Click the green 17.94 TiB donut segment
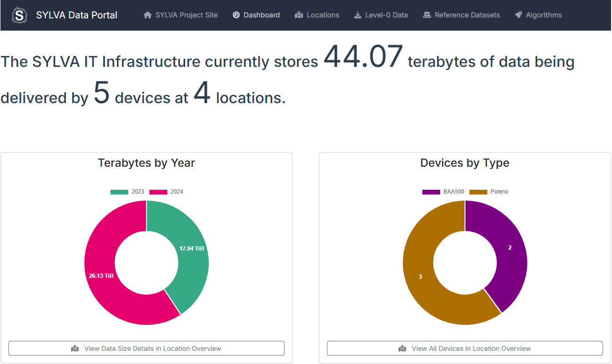 191,248
